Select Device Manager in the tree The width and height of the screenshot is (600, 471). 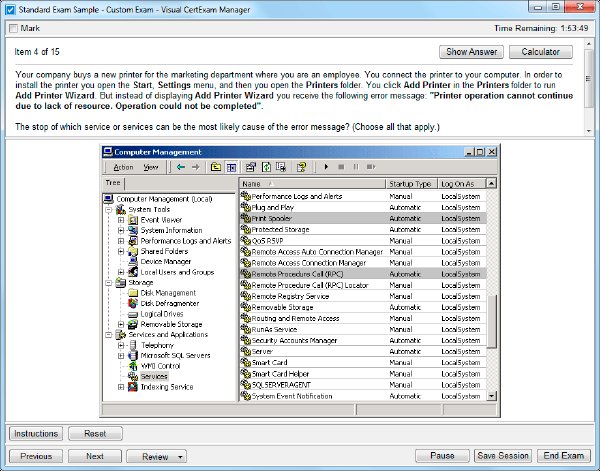(166, 262)
